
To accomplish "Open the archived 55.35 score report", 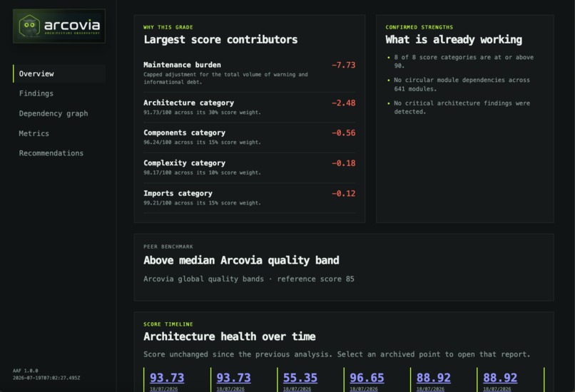I will pos(300,378).
